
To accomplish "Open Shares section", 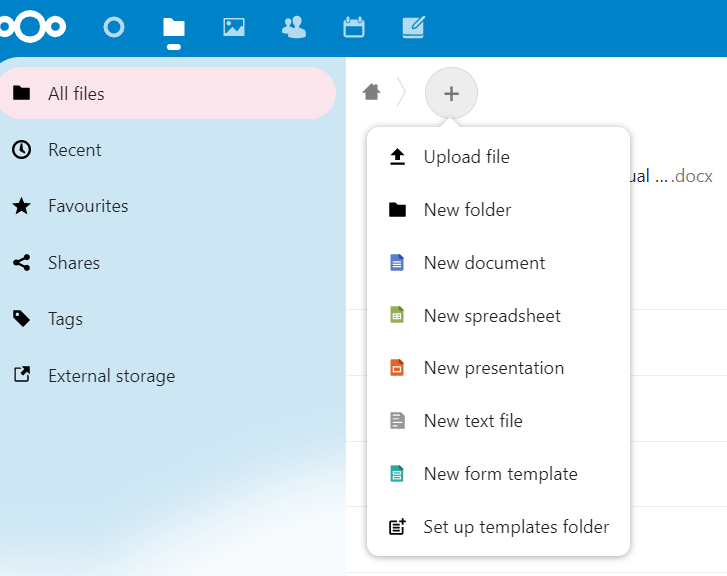I will (x=168, y=262).
